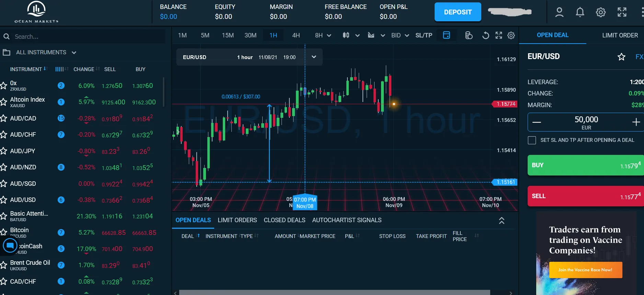Image resolution: width=644 pixels, height=295 pixels.
Task: Open chart settings gear
Action: [511, 35]
